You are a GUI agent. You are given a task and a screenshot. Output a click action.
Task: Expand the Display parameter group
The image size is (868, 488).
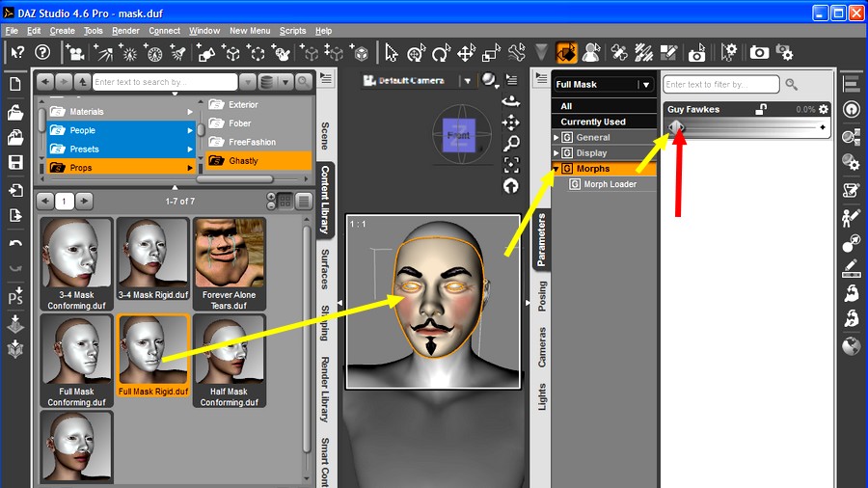click(556, 152)
